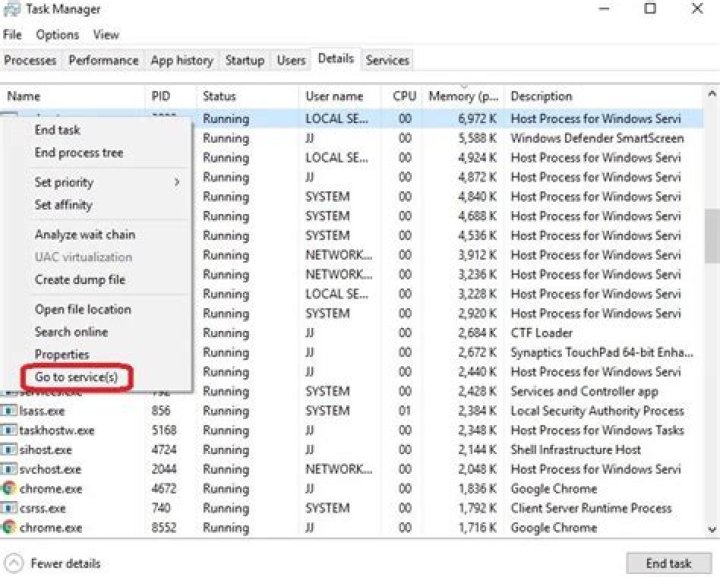Select Open file location in context menu
The width and height of the screenshot is (720, 577).
pos(83,310)
